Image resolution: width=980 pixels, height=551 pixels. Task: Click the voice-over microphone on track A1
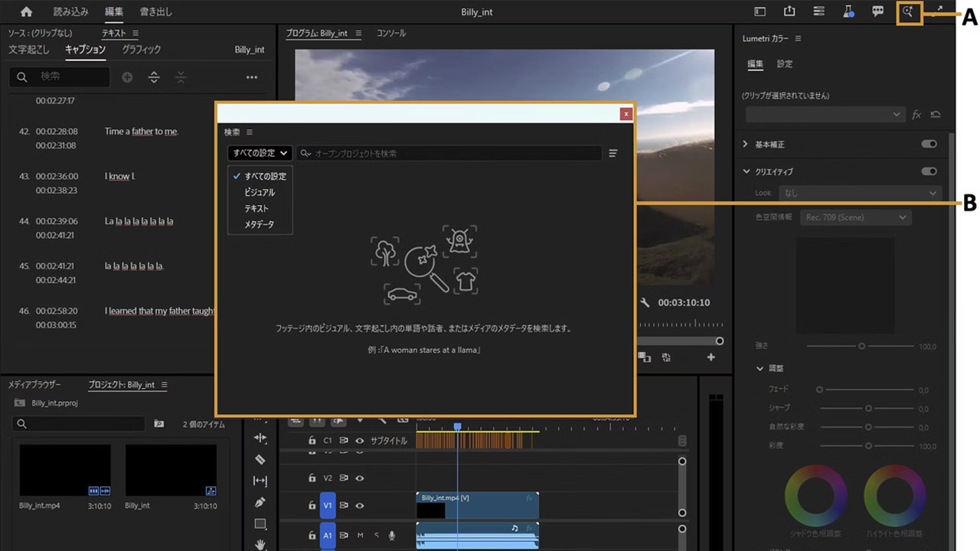[392, 535]
